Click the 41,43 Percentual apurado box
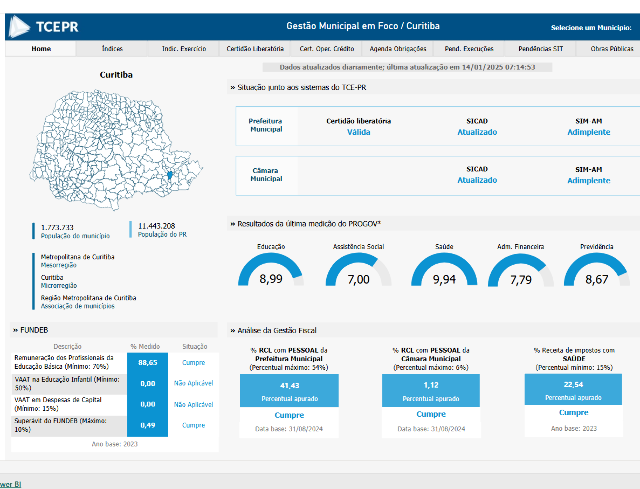640x489 pixels. [290, 389]
